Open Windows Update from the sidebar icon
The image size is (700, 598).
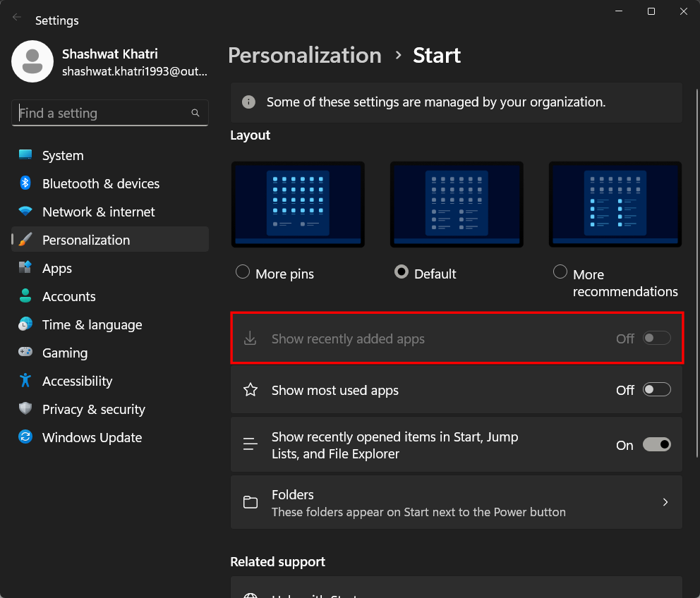pyautogui.click(x=25, y=437)
